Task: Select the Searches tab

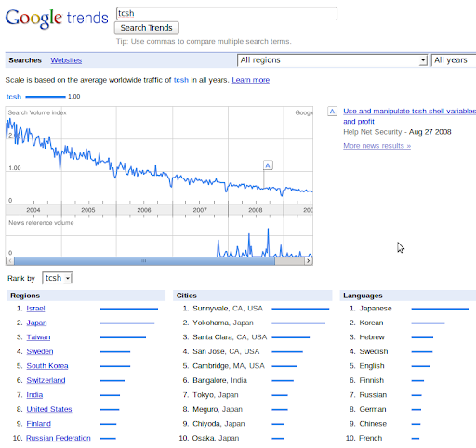Action: coord(25,60)
